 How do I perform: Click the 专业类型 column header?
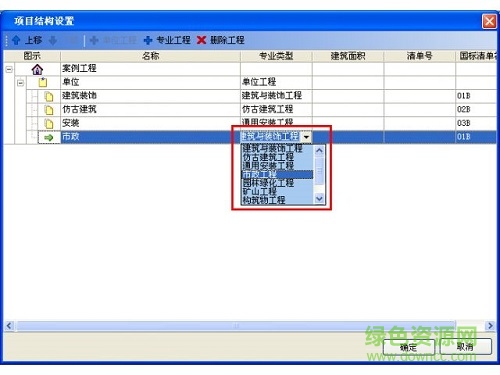(276, 56)
